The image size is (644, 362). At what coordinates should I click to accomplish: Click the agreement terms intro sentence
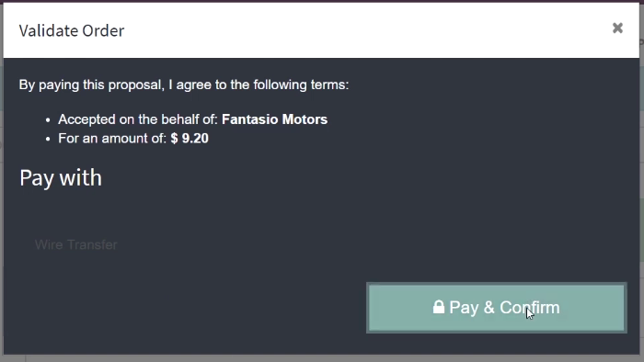point(184,85)
